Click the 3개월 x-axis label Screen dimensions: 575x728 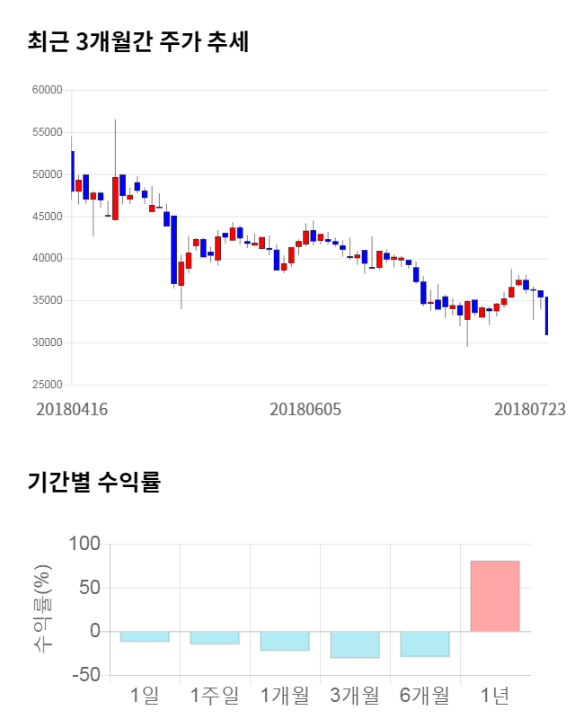point(355,695)
